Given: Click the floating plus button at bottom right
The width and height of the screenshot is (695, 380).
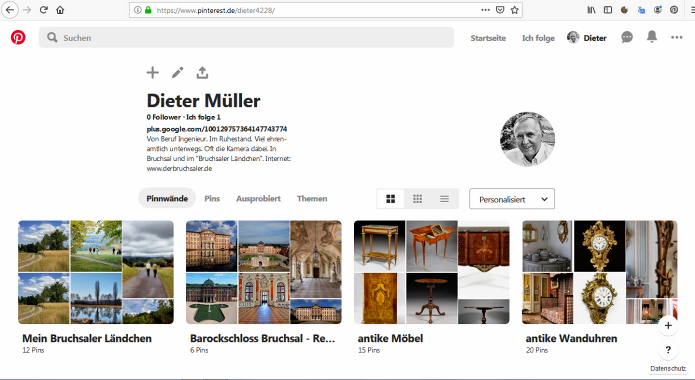Looking at the screenshot, I should (x=668, y=326).
